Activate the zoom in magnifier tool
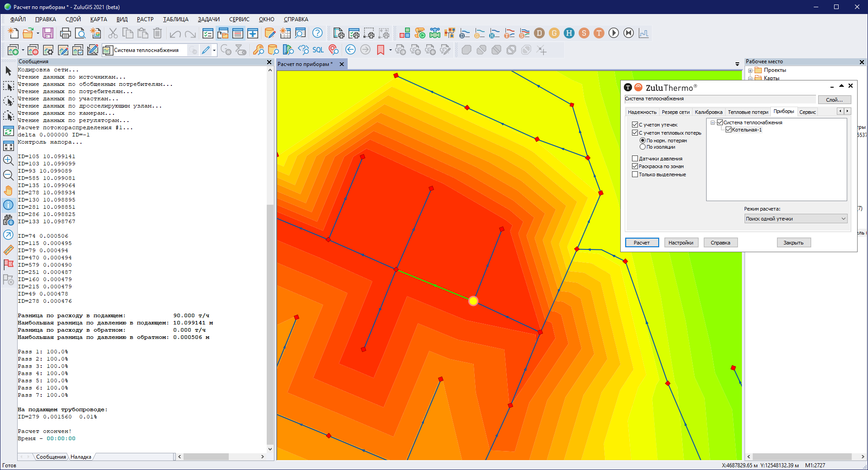Image resolution: width=868 pixels, height=470 pixels. (x=8, y=160)
